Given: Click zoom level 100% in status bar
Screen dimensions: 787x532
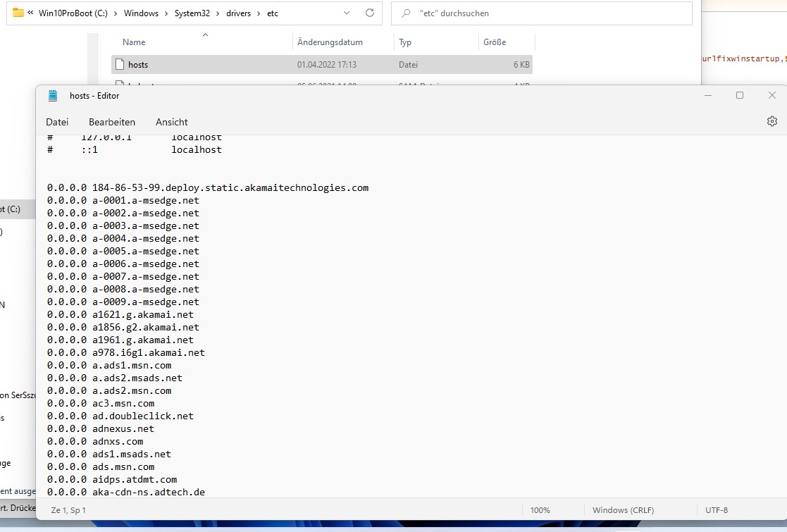Looking at the screenshot, I should pyautogui.click(x=540, y=510).
